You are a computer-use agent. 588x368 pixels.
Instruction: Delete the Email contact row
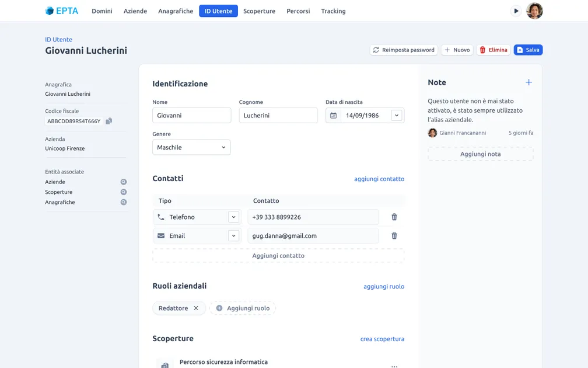(394, 236)
